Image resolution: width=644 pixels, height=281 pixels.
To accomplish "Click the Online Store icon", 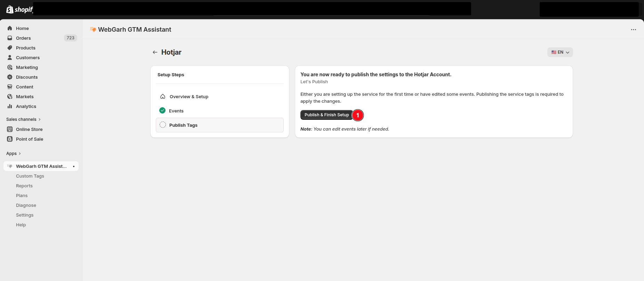I will coord(10,129).
